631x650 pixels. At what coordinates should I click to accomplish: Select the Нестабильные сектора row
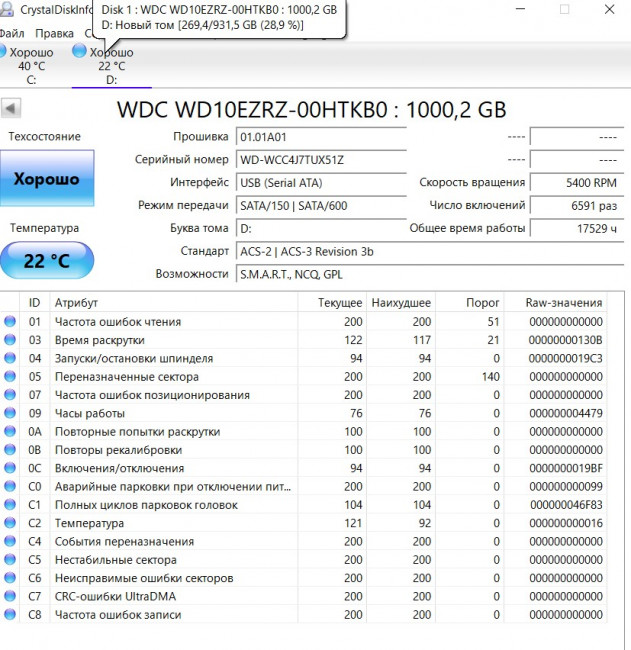click(x=303, y=559)
